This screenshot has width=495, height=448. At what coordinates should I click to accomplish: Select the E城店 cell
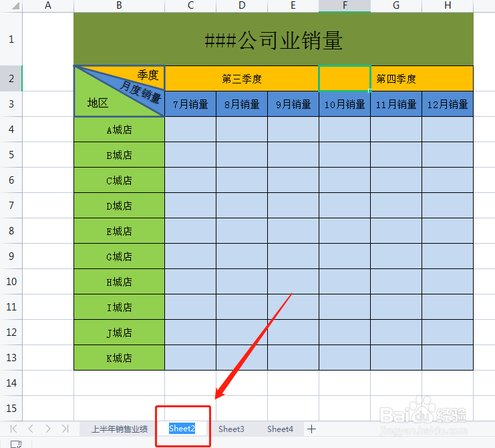coord(119,231)
